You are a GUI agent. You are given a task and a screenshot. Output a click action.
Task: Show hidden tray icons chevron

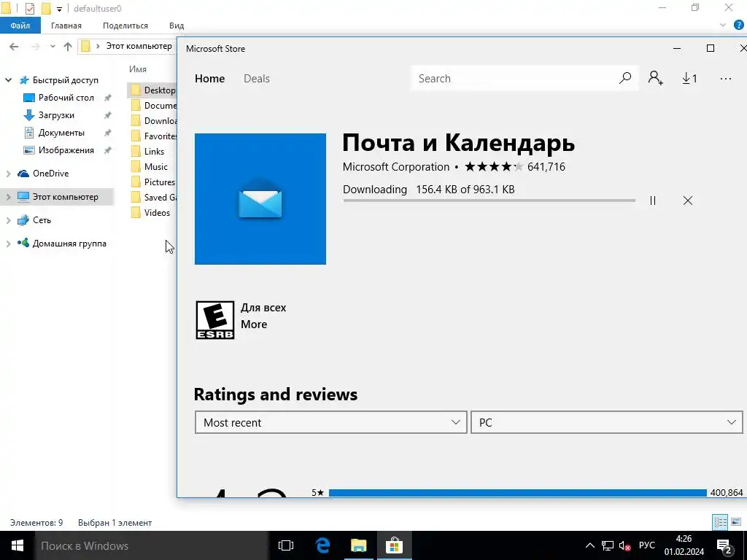tap(589, 545)
